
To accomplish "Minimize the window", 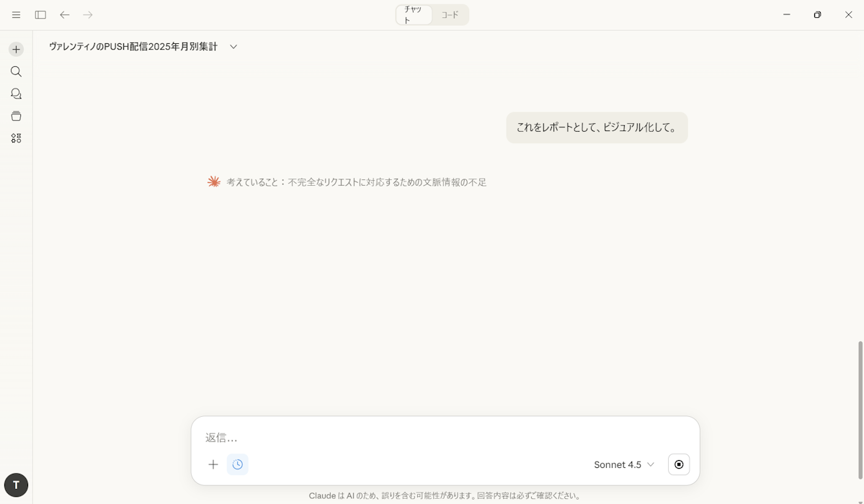I will (787, 15).
